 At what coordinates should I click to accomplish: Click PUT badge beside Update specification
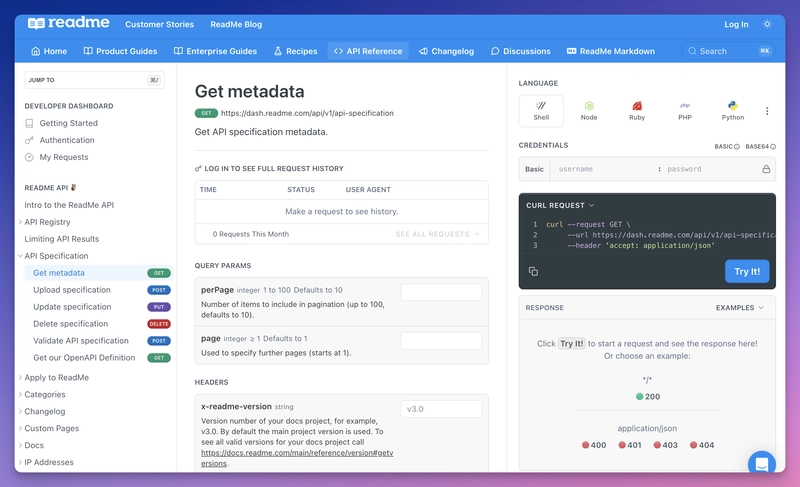click(x=159, y=307)
